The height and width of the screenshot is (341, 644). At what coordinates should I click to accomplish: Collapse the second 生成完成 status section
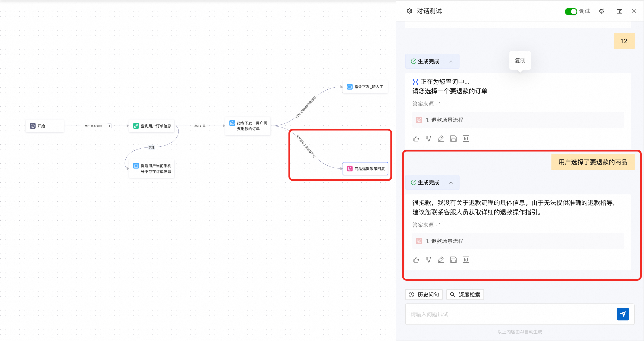tap(451, 183)
